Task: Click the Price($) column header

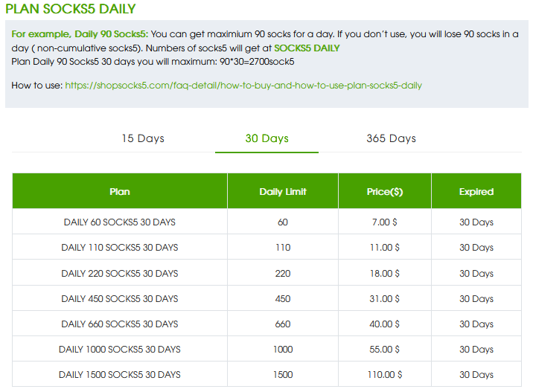Action: pos(385,191)
